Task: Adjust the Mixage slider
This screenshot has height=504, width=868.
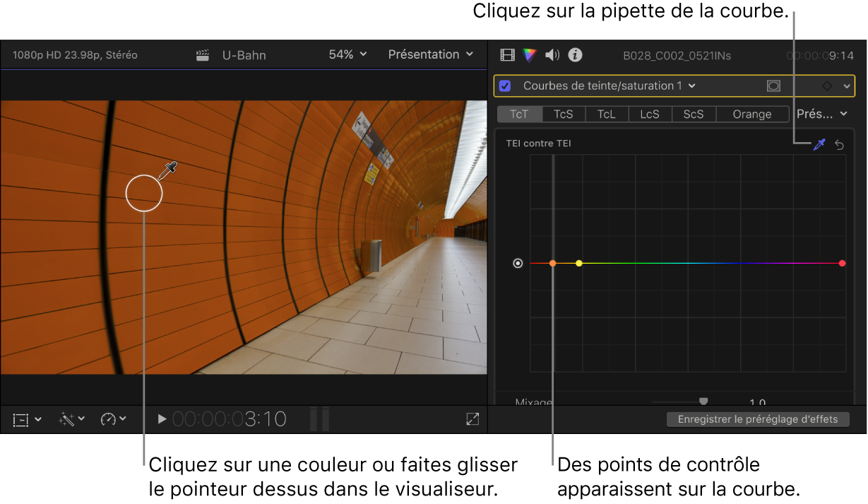Action: 703,401
